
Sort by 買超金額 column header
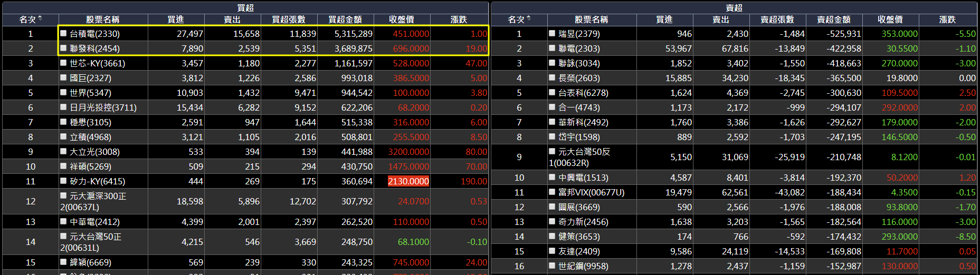coord(345,19)
